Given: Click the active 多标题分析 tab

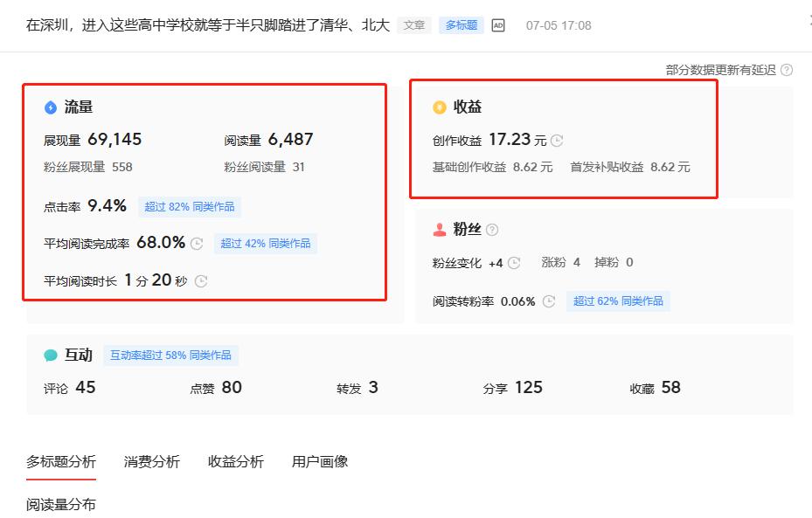Looking at the screenshot, I should pyautogui.click(x=60, y=461).
